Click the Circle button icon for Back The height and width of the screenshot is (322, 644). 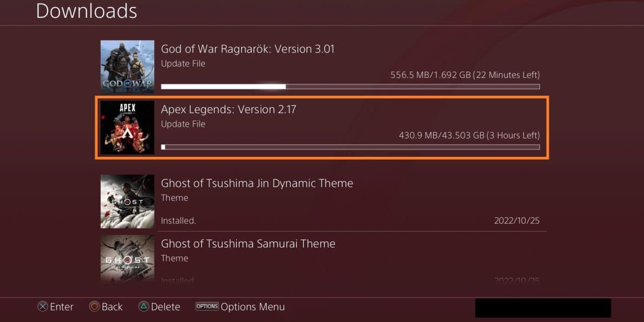[x=95, y=307]
